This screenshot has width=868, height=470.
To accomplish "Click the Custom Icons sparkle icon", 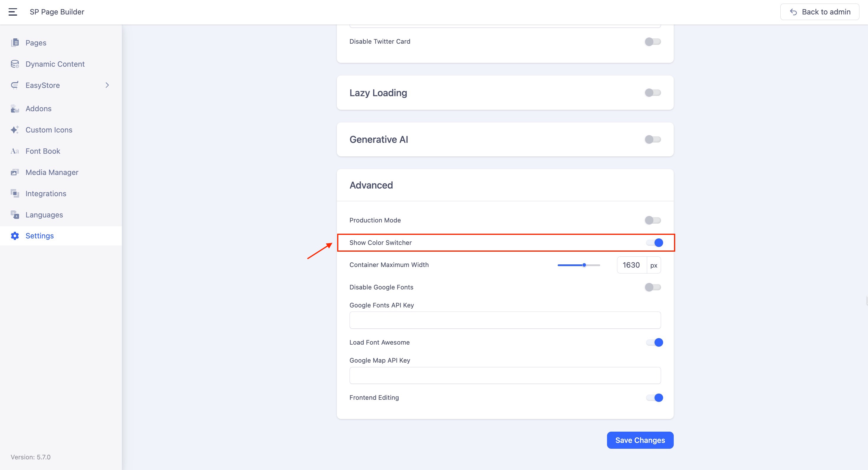I will click(x=15, y=130).
